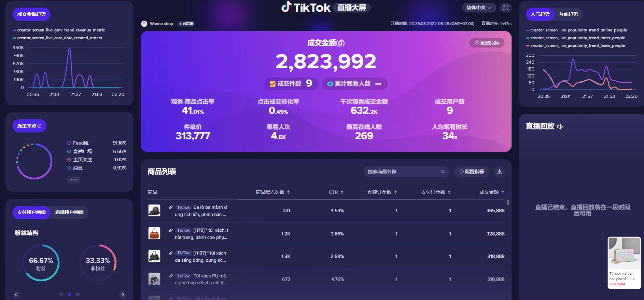The width and height of the screenshot is (644, 300).
Task: Toggle online_people legend series
Action: click(x=576, y=30)
